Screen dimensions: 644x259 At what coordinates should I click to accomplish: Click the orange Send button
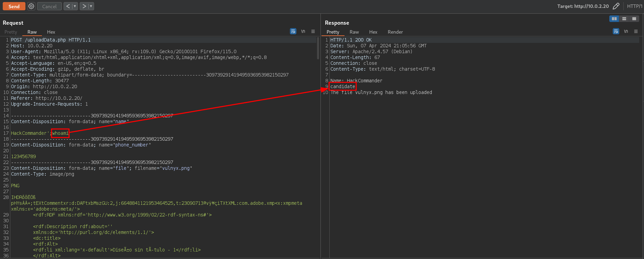click(x=14, y=6)
